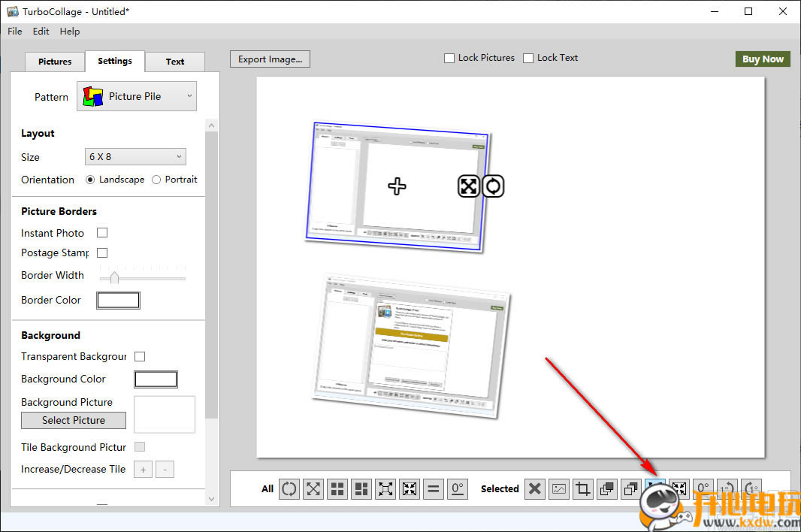
Task: Click the crop icon for selected picture
Action: click(582, 489)
